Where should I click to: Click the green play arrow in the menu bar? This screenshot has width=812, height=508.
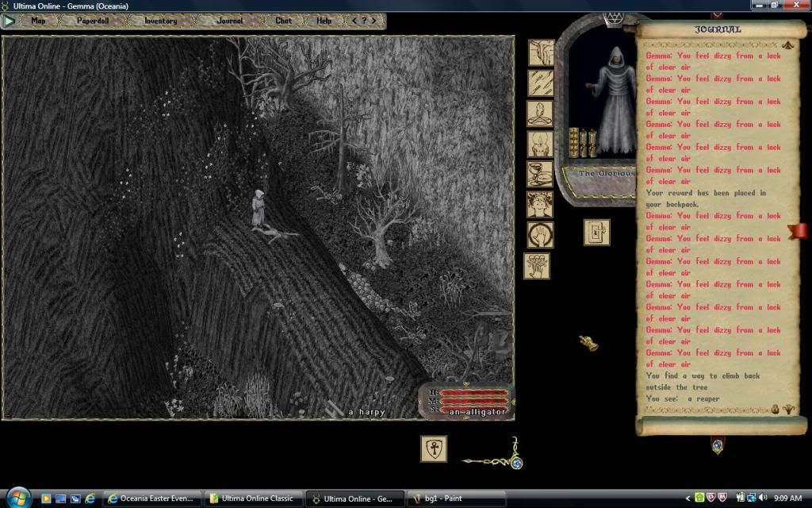tap(9, 21)
